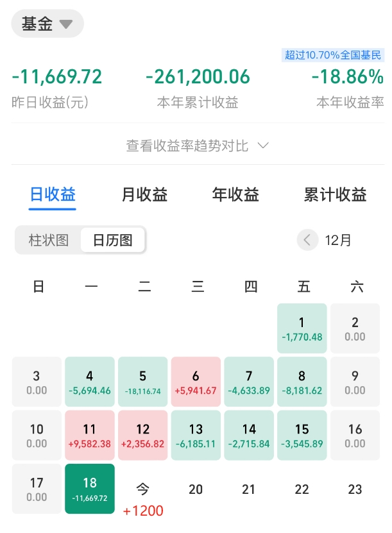Image resolution: width=392 pixels, height=533 pixels.
Task: Tap yearly cumulative profit -261,200.06
Action: coord(198,76)
